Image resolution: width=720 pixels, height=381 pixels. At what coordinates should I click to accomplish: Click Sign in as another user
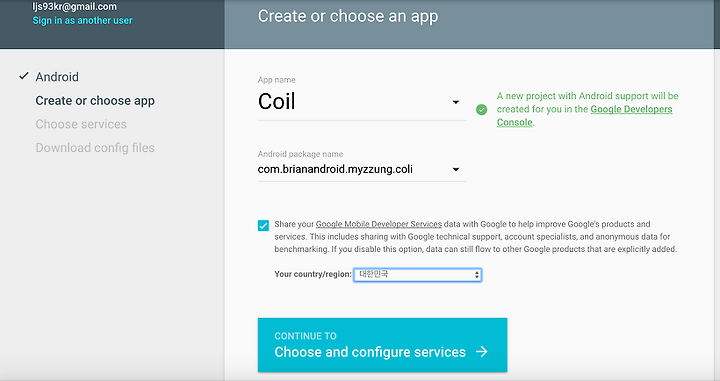82,21
